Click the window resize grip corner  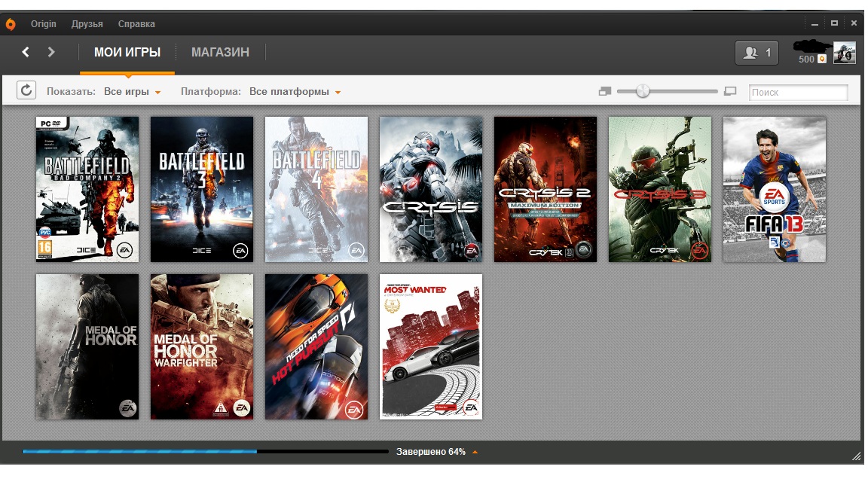[857, 456]
